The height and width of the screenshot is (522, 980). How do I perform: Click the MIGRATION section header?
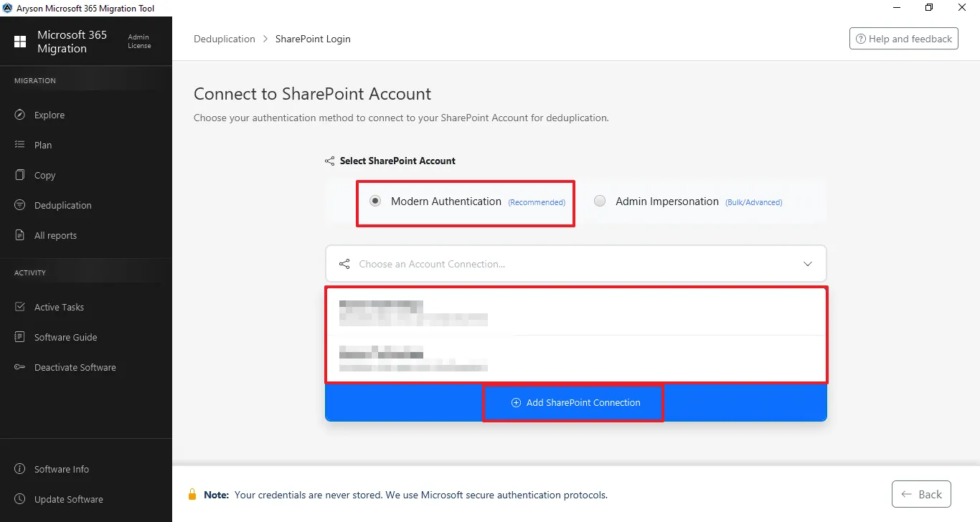click(35, 80)
